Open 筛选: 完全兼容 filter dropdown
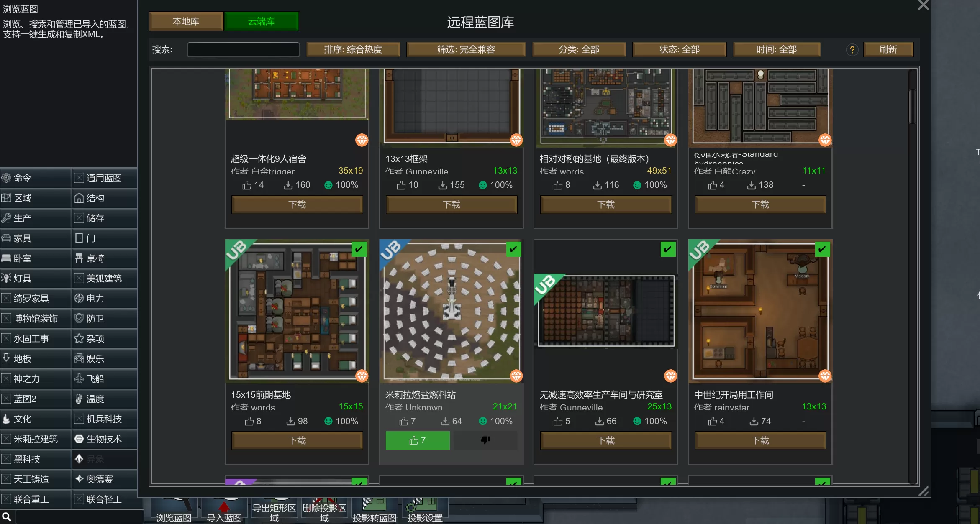This screenshot has height=524, width=980. click(466, 49)
